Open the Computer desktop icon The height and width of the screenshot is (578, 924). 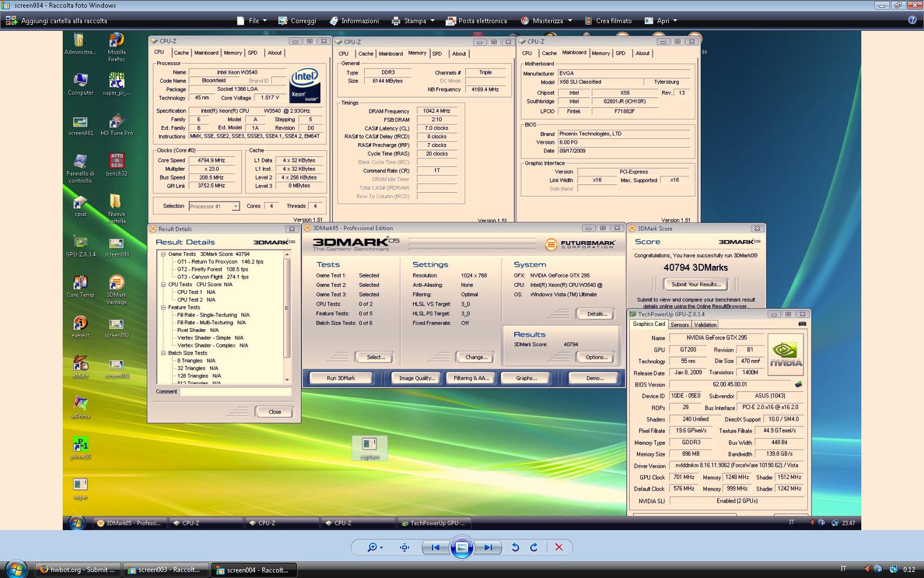coord(80,84)
